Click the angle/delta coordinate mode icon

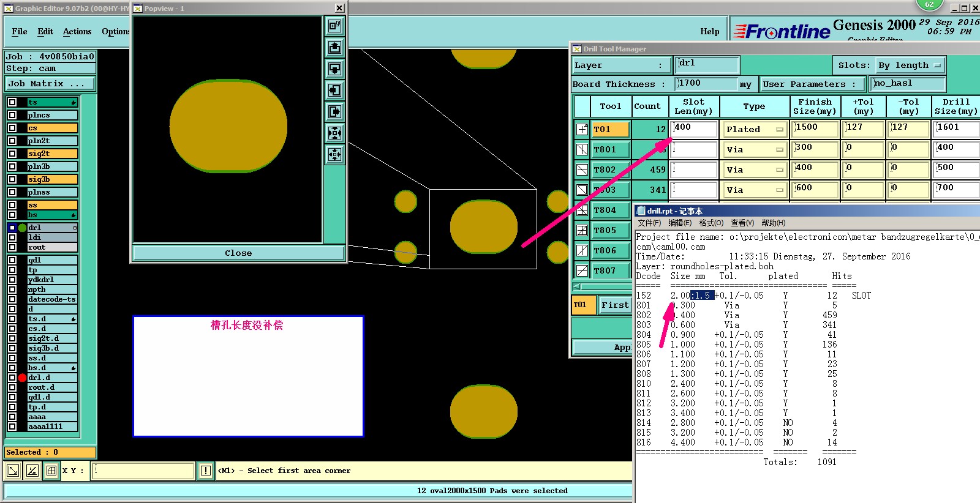pos(32,471)
